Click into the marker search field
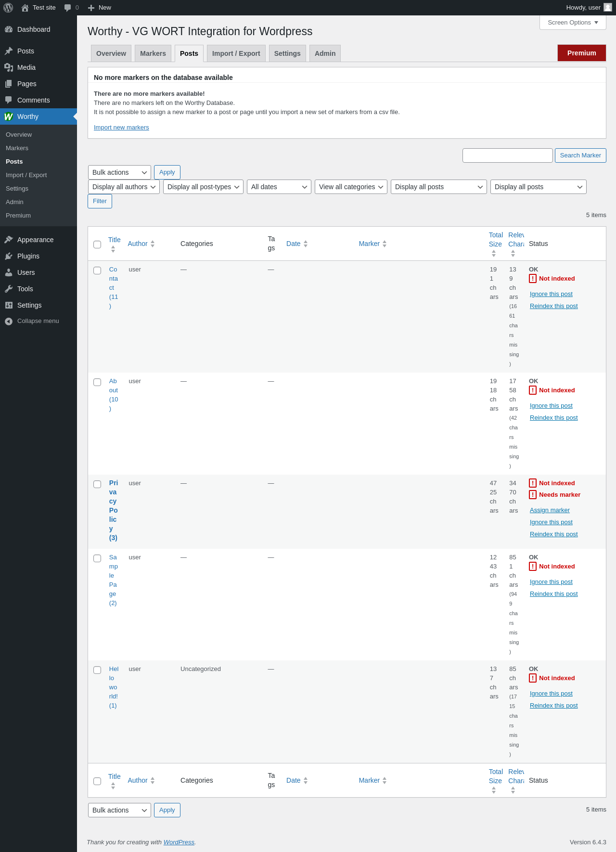The image size is (616, 852). point(508,155)
